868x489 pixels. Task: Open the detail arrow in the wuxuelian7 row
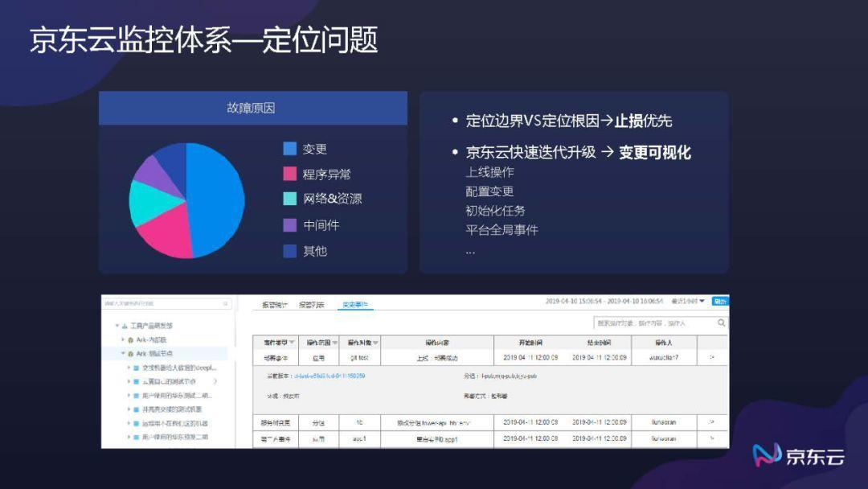(712, 358)
